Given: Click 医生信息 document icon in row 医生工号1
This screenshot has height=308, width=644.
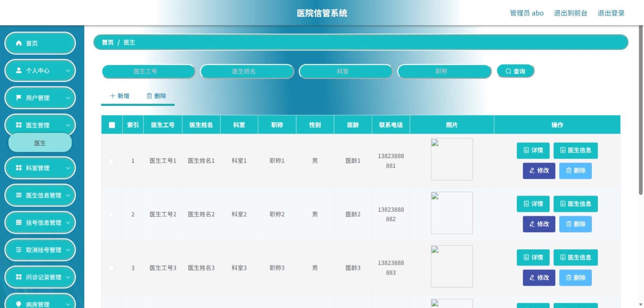Looking at the screenshot, I should 563,150.
